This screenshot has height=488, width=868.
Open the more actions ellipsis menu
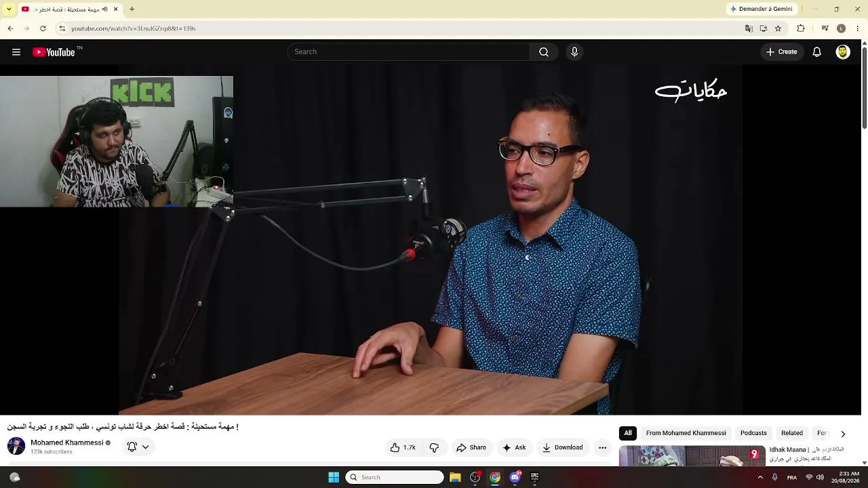[602, 447]
